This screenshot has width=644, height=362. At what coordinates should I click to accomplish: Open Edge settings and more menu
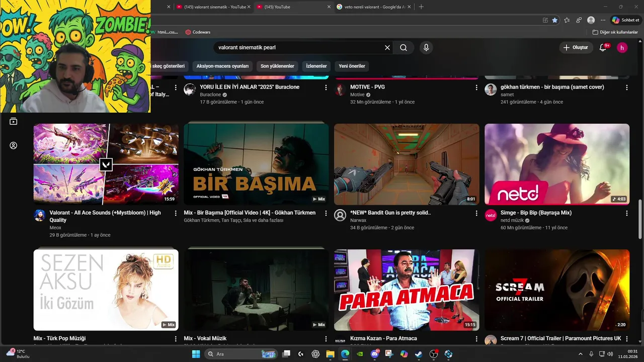click(603, 20)
